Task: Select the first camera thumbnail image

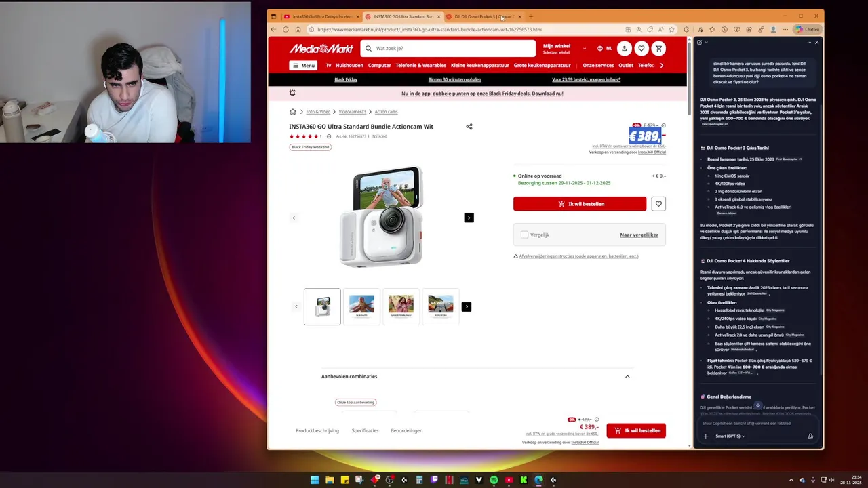Action: pos(322,307)
